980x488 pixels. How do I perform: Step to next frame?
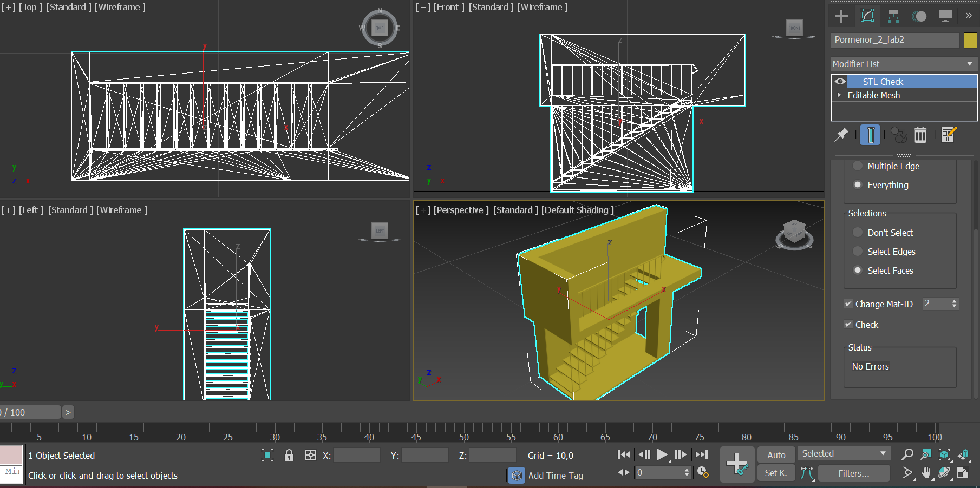[x=681, y=454]
